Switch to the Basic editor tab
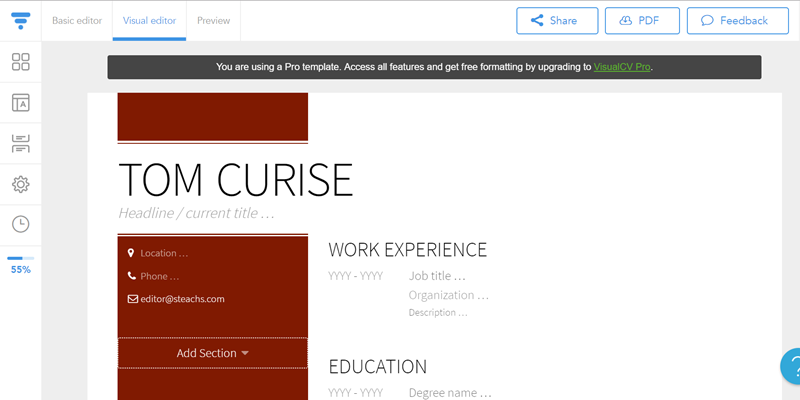This screenshot has height=400, width=800. click(x=77, y=20)
